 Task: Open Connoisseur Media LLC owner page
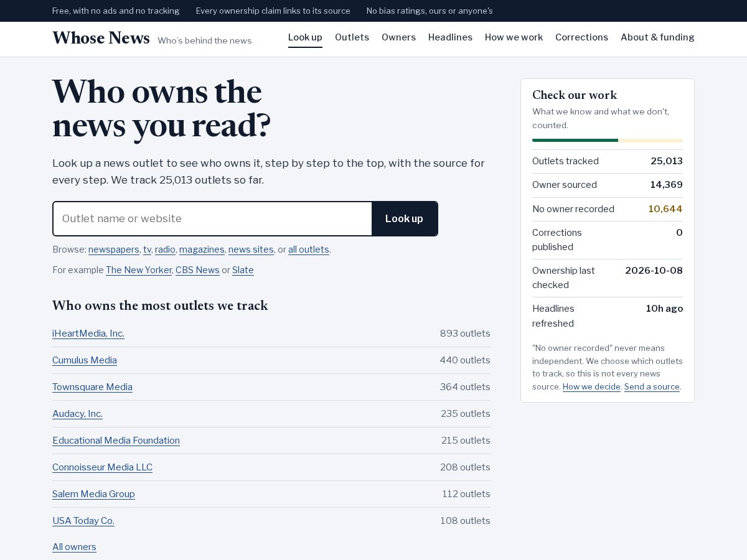pyautogui.click(x=102, y=467)
